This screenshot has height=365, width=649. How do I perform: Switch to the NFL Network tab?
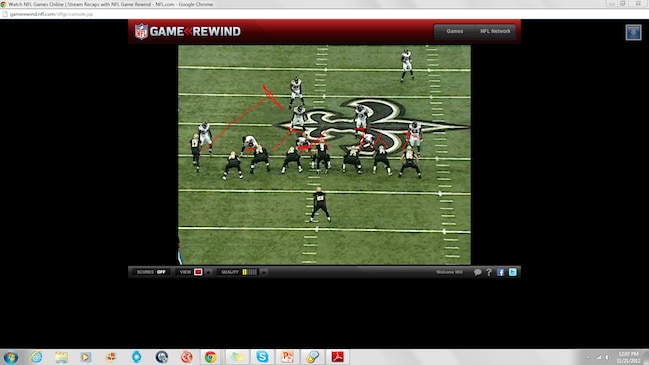point(495,31)
